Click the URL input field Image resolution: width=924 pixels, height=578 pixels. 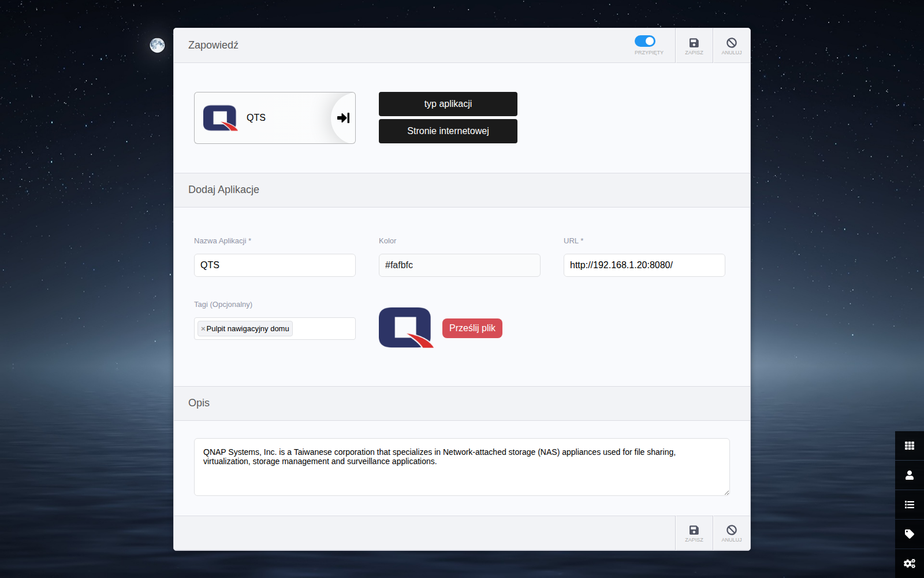(x=644, y=265)
